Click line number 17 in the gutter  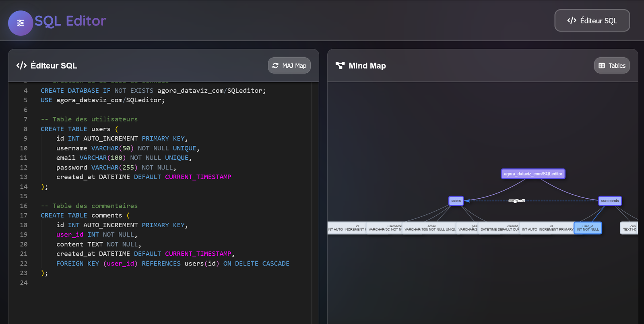tap(24, 216)
